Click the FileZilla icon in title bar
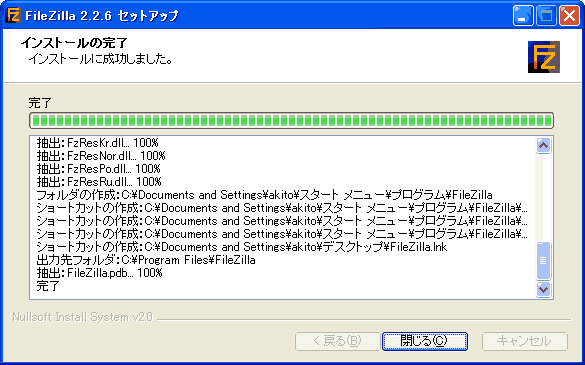Image resolution: width=585 pixels, height=365 pixels. click(13, 16)
